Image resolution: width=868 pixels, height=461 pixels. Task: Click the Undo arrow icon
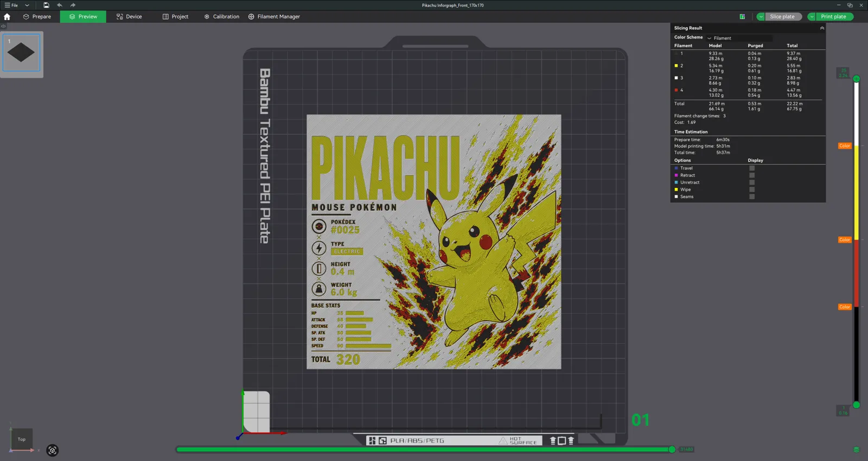coord(60,5)
